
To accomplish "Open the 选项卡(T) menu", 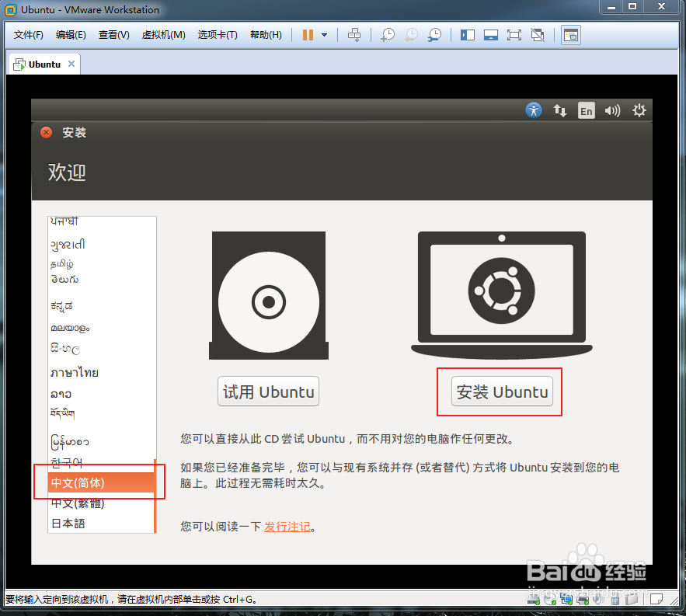I will pos(218,35).
